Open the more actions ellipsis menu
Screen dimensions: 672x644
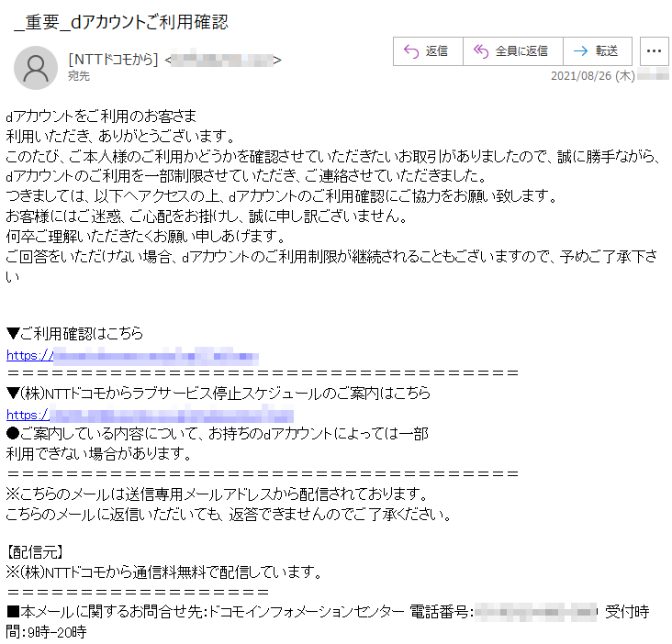[654, 51]
